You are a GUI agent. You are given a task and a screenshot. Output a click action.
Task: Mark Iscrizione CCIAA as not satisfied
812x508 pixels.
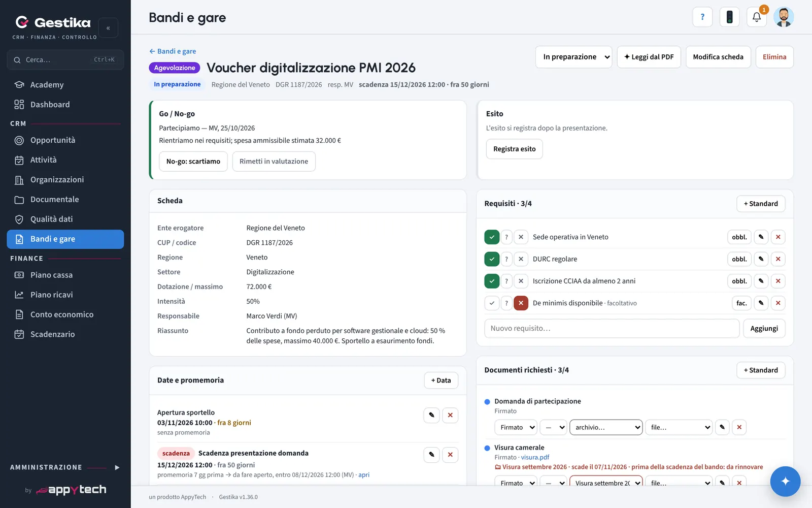point(521,281)
